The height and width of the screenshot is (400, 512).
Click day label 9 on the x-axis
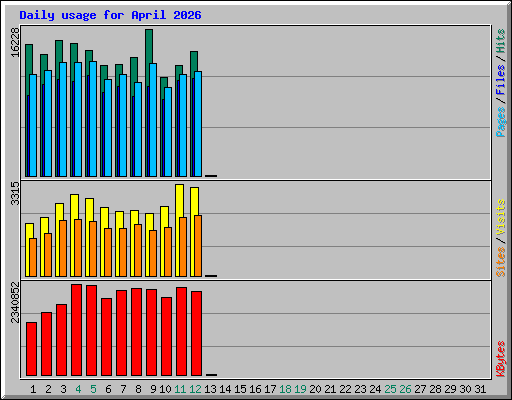[x=153, y=389]
